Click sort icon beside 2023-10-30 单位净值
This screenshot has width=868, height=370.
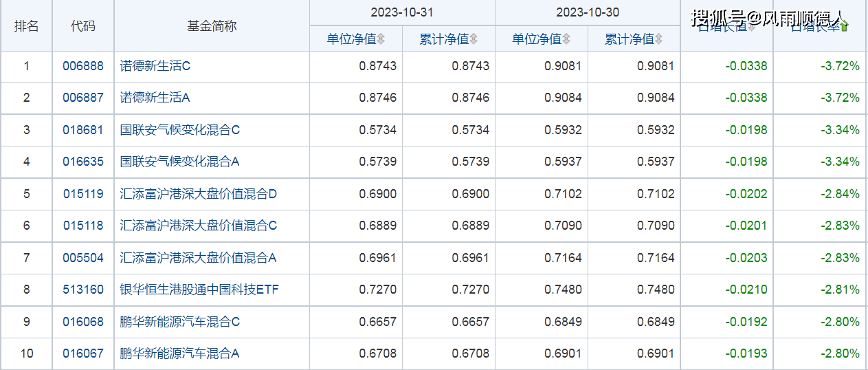pyautogui.click(x=566, y=39)
